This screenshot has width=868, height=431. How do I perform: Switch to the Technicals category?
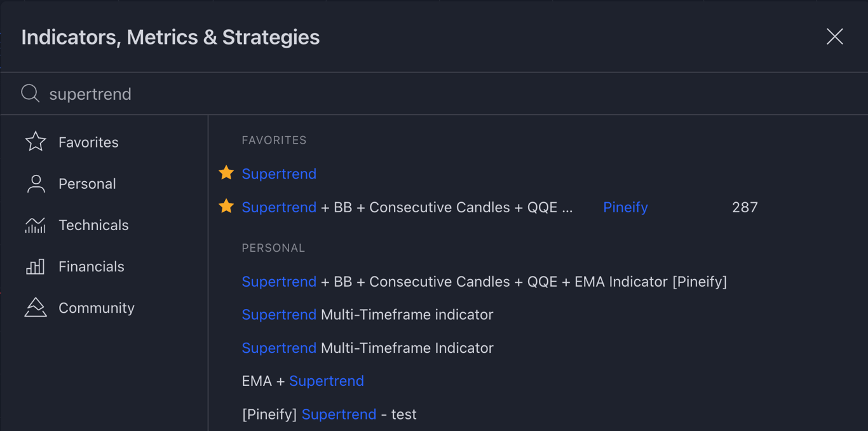point(93,225)
